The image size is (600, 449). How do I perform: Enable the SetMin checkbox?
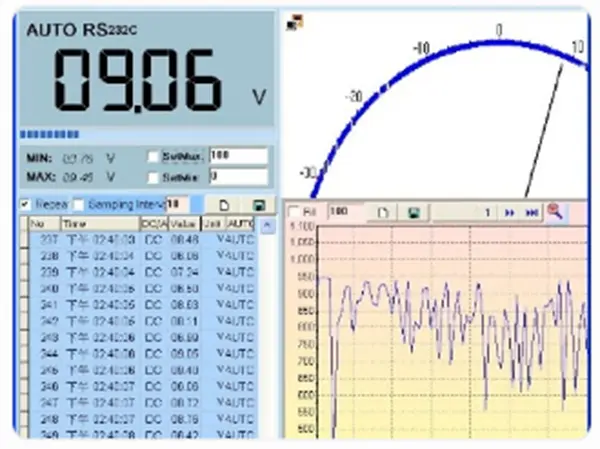(153, 178)
